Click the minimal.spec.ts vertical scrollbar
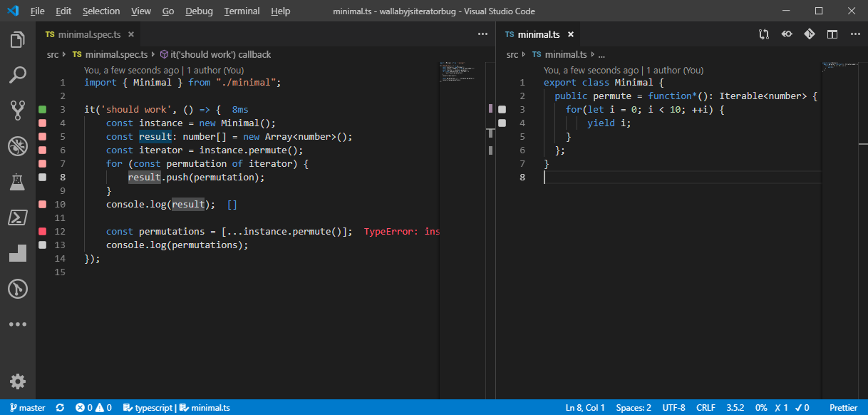This screenshot has height=415, width=868. [x=491, y=230]
